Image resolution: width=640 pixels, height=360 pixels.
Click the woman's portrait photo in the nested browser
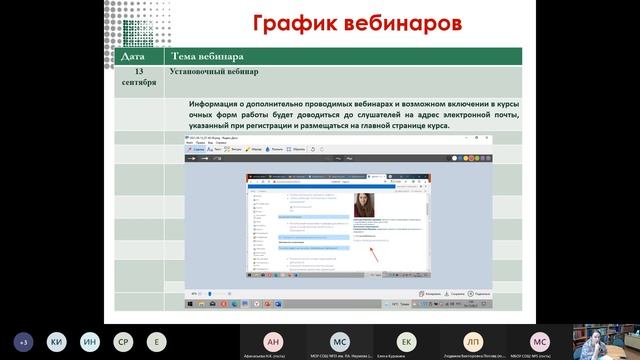364,205
